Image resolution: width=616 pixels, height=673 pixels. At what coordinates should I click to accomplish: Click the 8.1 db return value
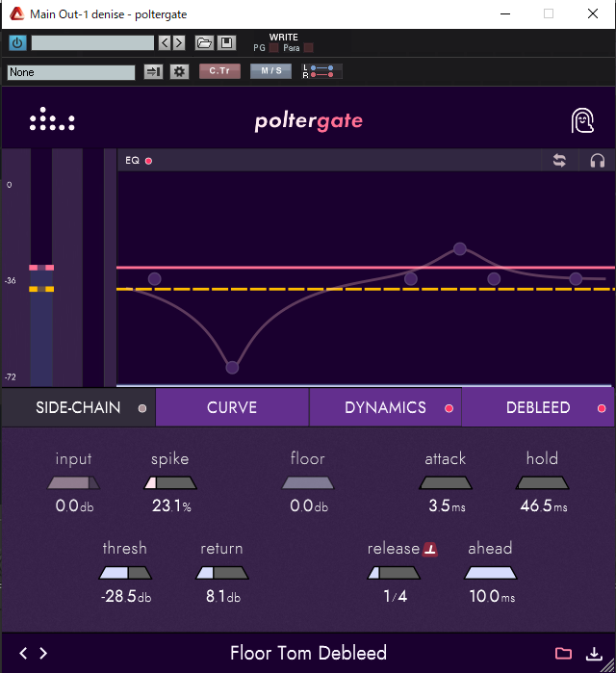point(223,596)
